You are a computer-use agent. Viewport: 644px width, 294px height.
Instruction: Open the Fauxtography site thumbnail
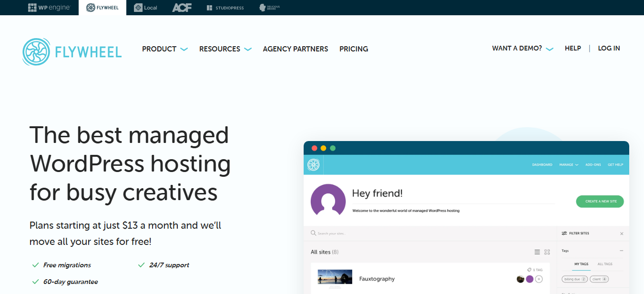pos(335,279)
